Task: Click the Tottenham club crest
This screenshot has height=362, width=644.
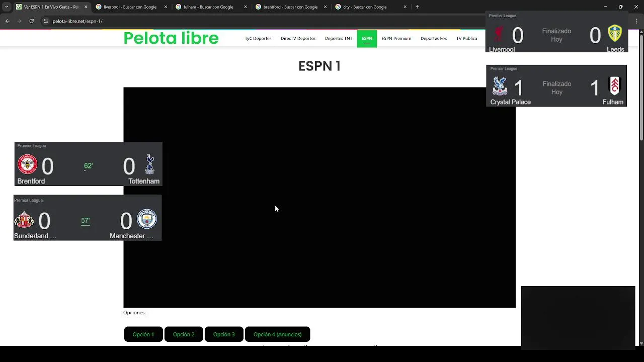Action: 149,164
